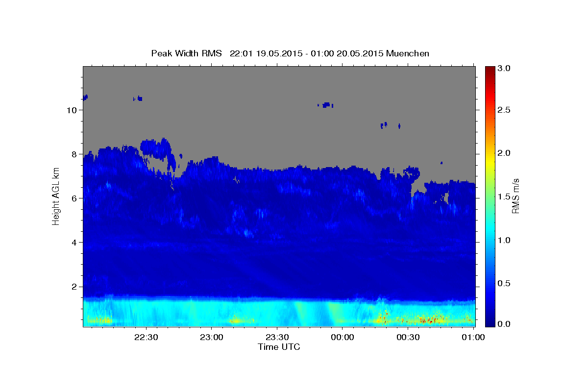The height and width of the screenshot is (392, 588).
Task: Click the colorbar value 1.5
Action: click(x=505, y=196)
